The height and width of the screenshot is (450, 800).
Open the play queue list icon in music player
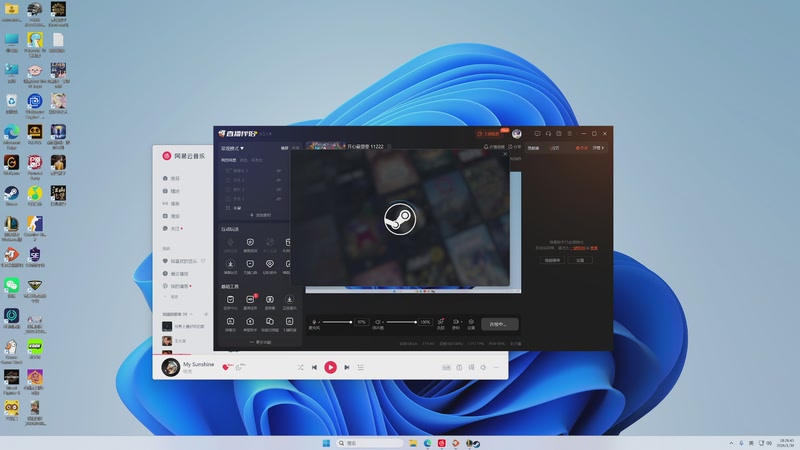point(361,367)
